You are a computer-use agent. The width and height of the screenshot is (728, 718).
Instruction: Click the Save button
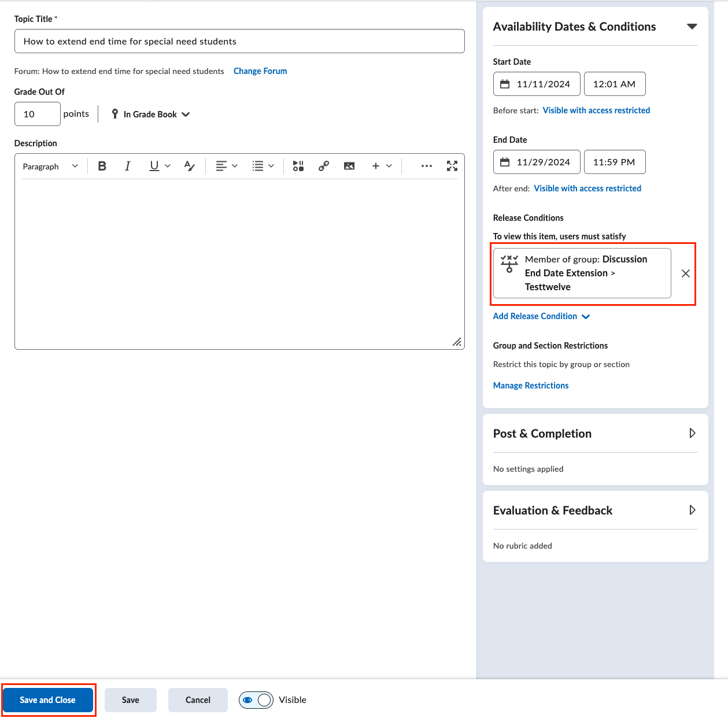click(x=131, y=700)
